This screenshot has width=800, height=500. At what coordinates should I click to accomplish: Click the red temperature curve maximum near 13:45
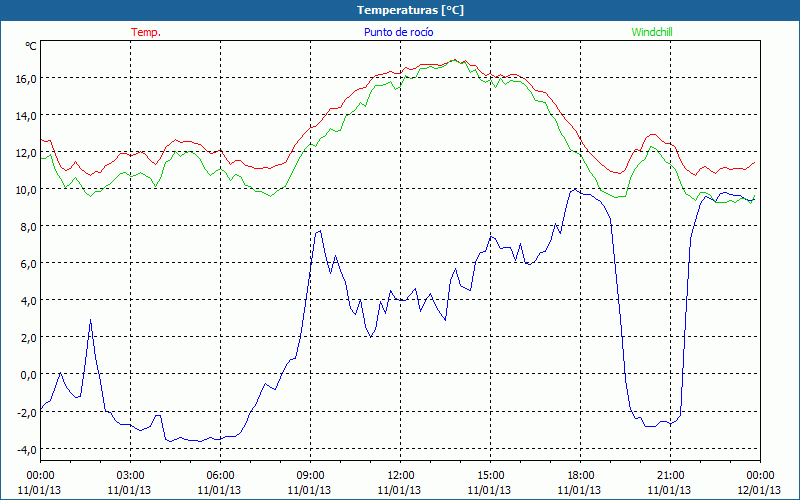[454, 60]
